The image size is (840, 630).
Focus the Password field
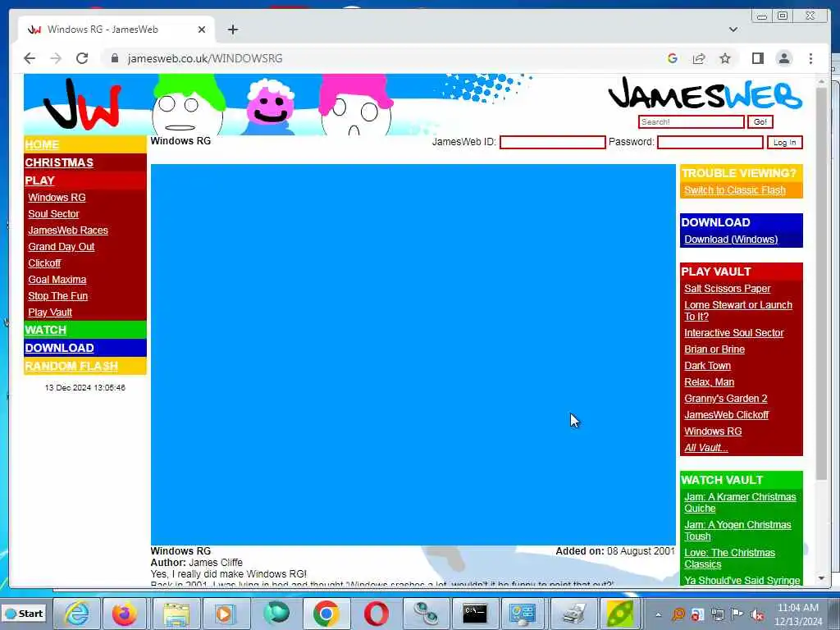click(710, 142)
